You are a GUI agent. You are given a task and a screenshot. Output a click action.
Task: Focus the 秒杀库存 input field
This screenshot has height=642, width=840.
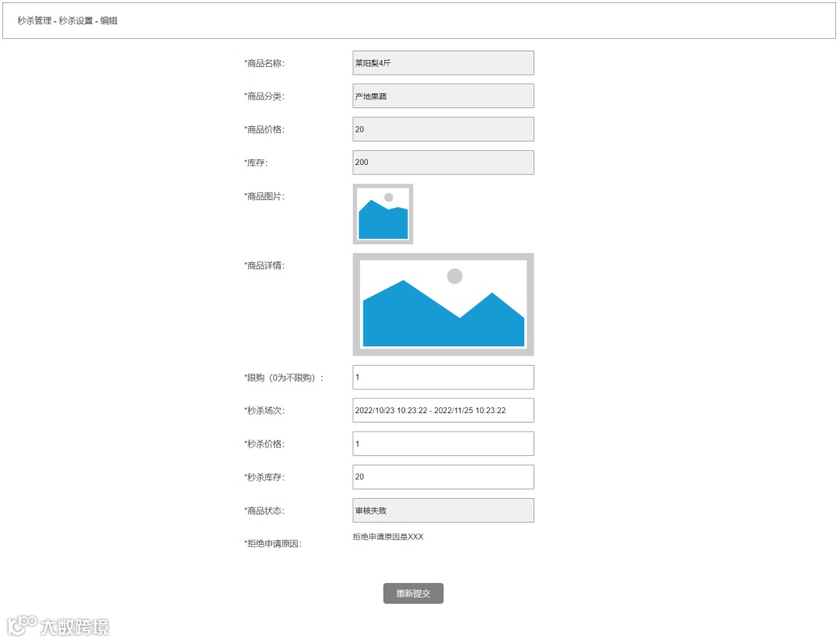coord(443,477)
